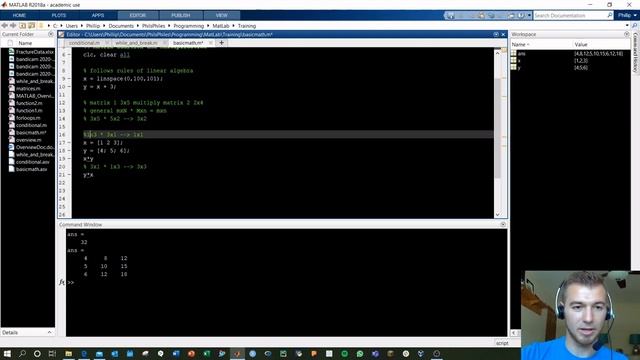The width and height of the screenshot is (640, 360).
Task: Open Workspace panel actions menu
Action: [x=627, y=34]
